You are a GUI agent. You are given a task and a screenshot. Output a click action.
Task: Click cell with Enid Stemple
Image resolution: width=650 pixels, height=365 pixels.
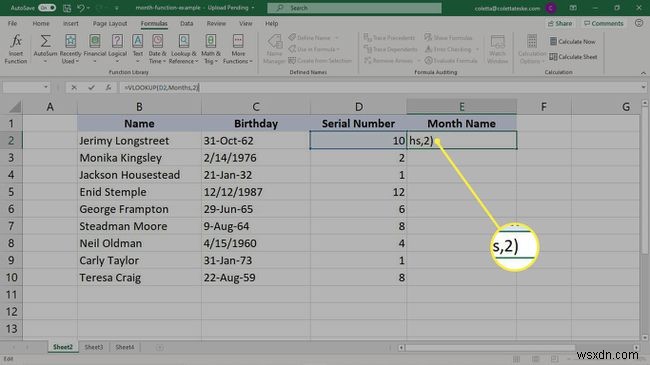139,192
